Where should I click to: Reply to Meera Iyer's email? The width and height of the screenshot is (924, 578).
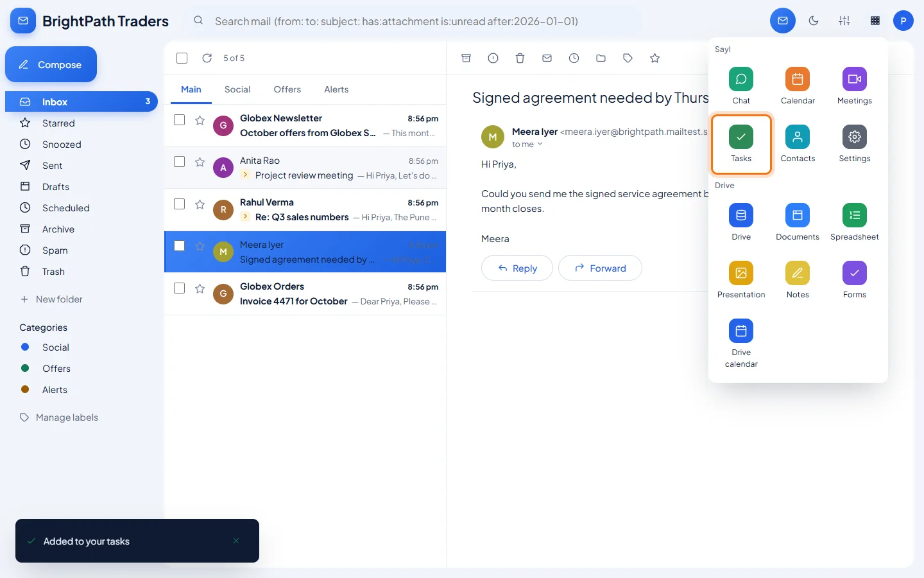pyautogui.click(x=517, y=268)
